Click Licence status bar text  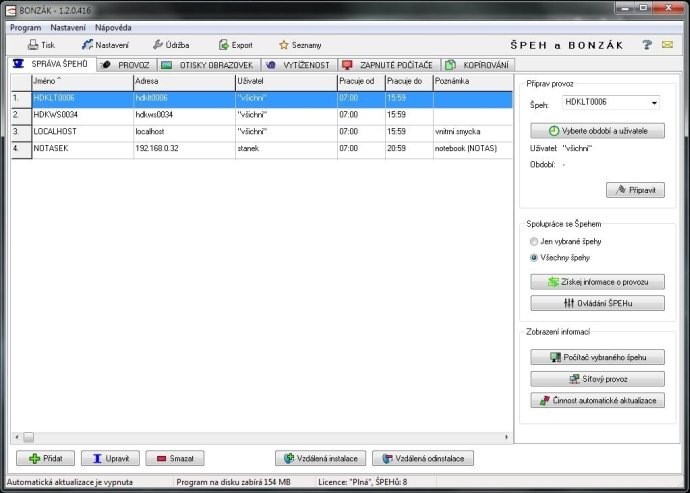(363, 482)
